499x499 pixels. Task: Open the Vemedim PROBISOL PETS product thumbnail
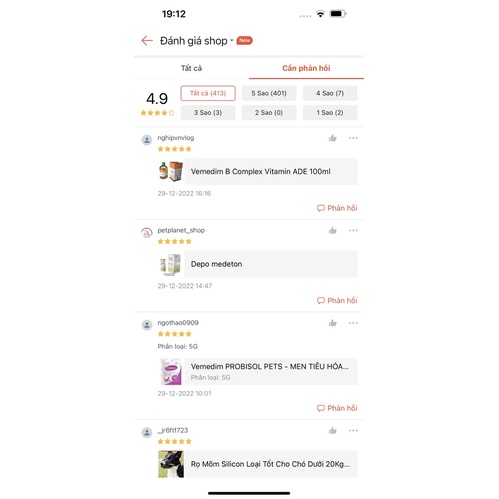171,371
